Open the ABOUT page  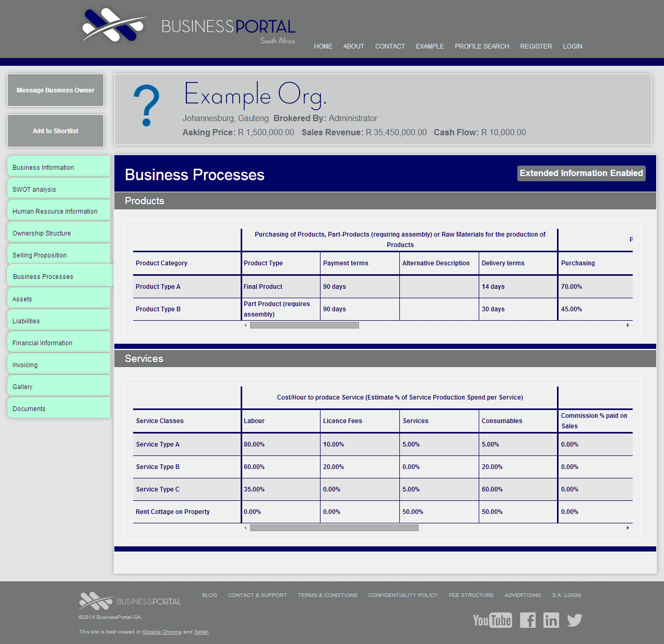(x=353, y=46)
